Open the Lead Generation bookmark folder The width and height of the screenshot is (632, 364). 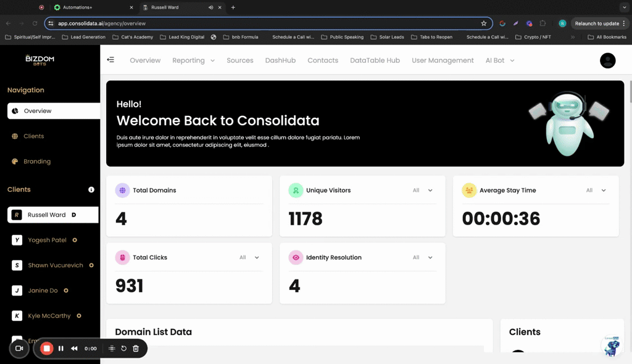click(x=84, y=36)
